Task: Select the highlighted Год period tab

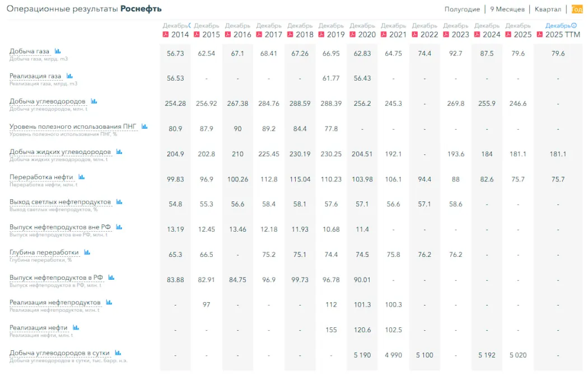Action: 577,9
